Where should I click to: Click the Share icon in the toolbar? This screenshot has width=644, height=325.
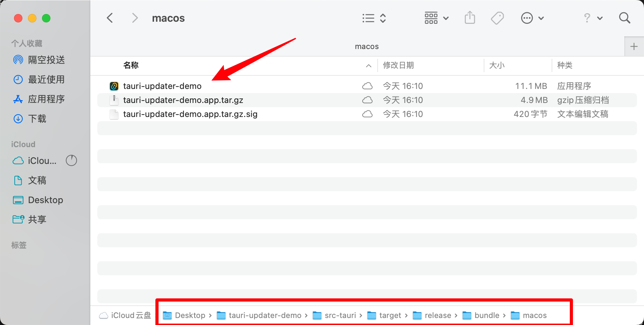[x=470, y=18]
